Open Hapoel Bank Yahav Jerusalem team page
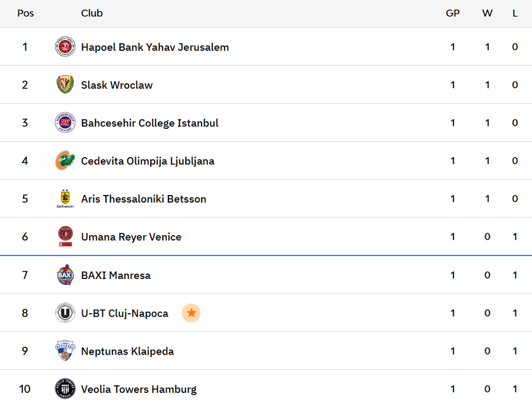This screenshot has width=532, height=403. 155,47
